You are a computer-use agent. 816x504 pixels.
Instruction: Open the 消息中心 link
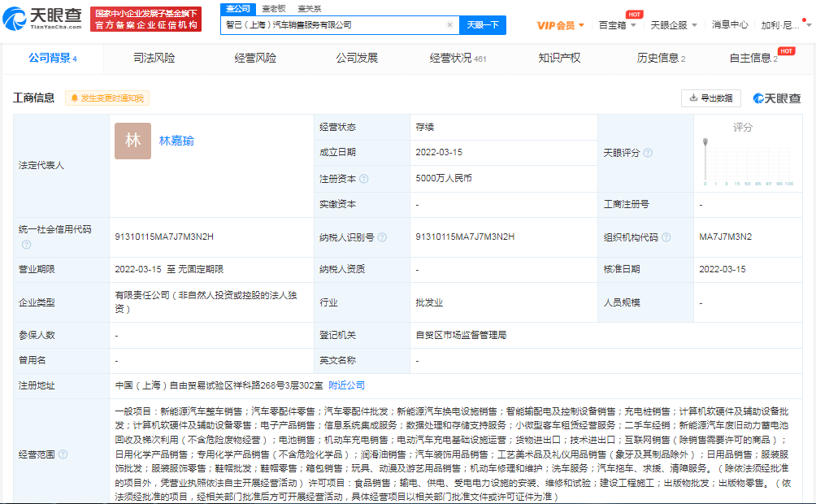pos(730,25)
